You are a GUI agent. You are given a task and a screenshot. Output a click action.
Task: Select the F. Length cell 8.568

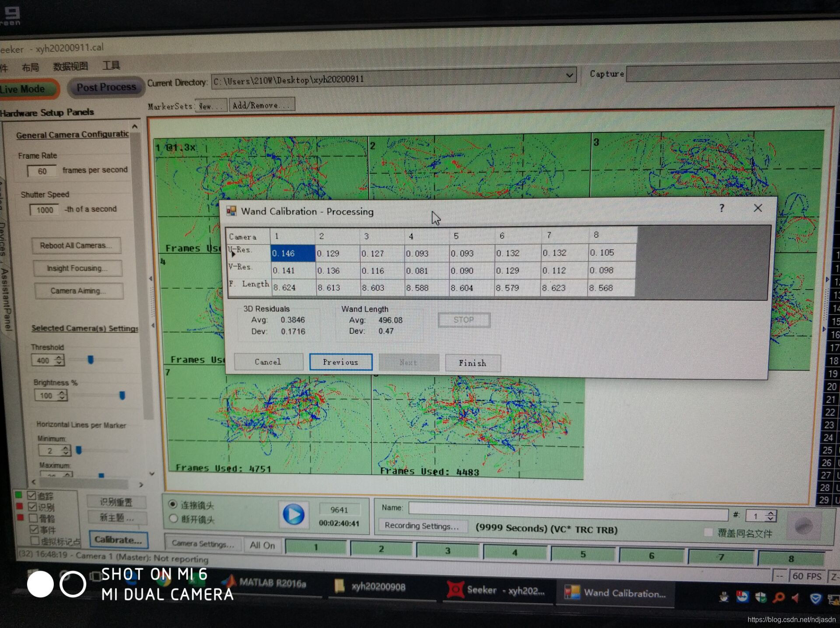tap(612, 288)
